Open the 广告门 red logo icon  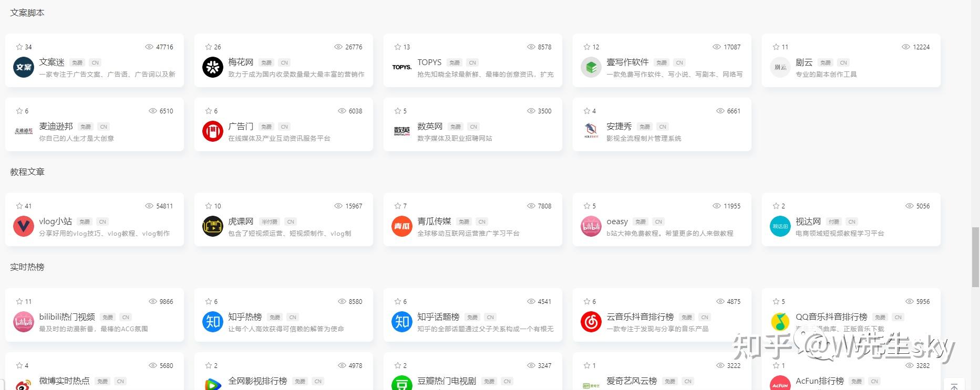click(213, 131)
